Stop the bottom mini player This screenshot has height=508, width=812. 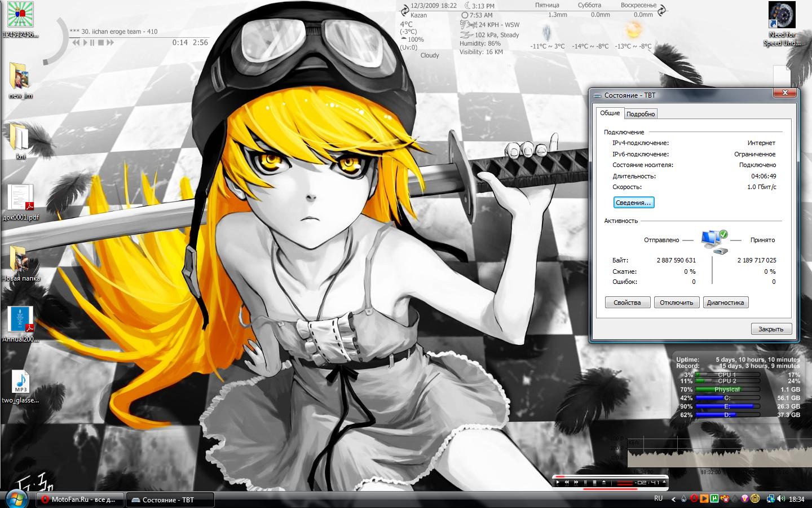[595, 483]
